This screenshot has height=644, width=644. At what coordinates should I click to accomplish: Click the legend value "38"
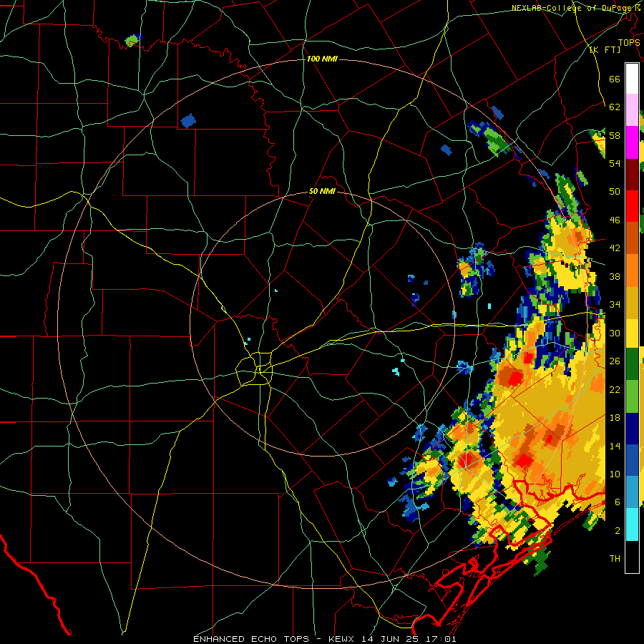point(615,276)
